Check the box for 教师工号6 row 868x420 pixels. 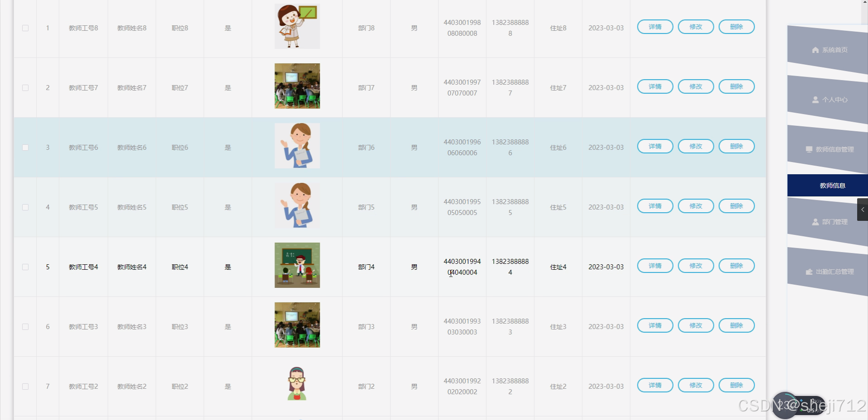pos(25,148)
